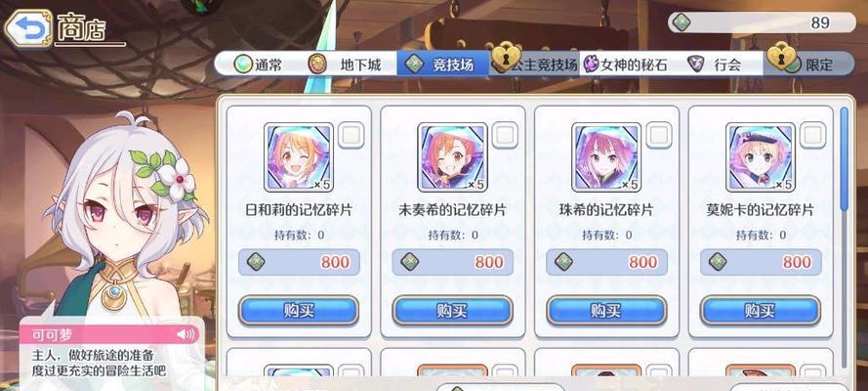The height and width of the screenshot is (391, 868).
Task: Click the back arrow icon beside 商店
Action: (x=27, y=27)
